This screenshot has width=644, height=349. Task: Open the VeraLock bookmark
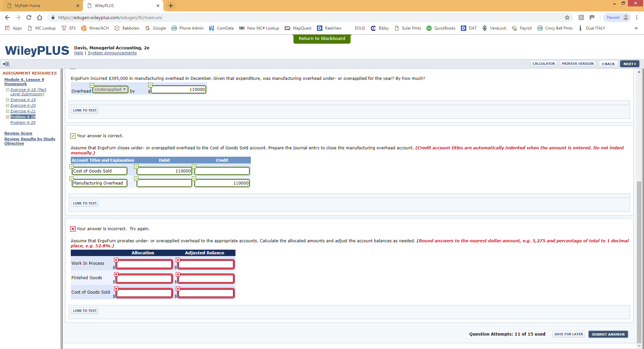point(494,28)
